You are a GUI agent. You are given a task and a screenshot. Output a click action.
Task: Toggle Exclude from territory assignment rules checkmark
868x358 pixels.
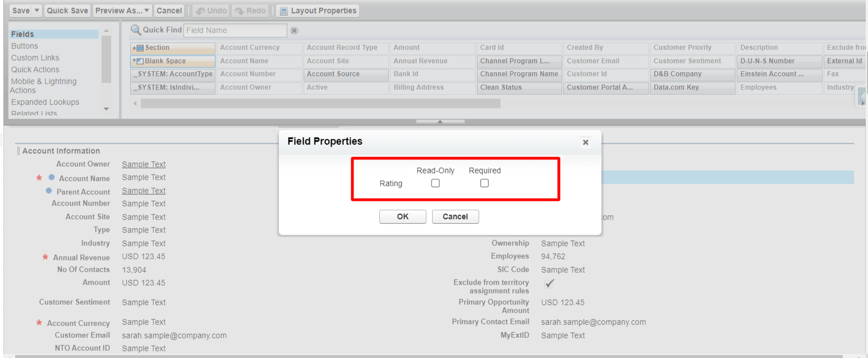(x=550, y=284)
